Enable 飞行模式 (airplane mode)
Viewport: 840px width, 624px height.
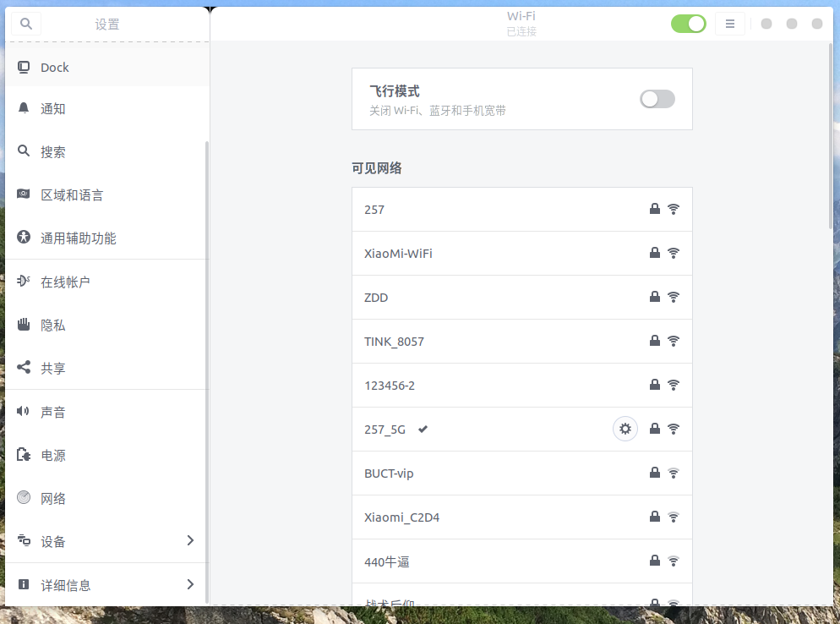657,99
